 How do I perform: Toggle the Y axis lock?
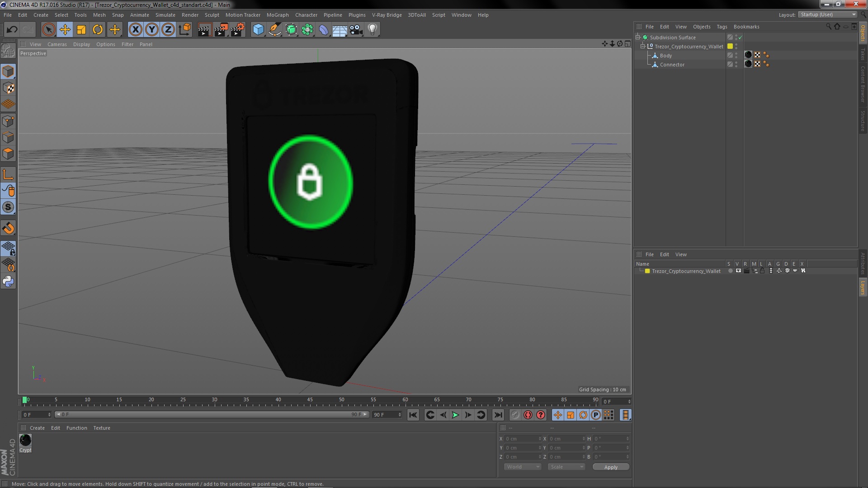point(152,30)
